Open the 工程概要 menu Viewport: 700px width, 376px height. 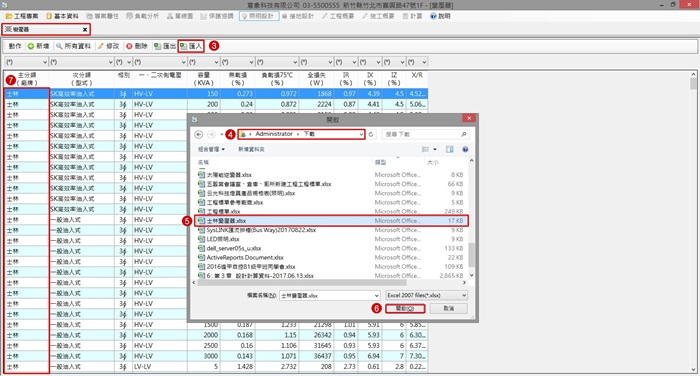pos(338,16)
